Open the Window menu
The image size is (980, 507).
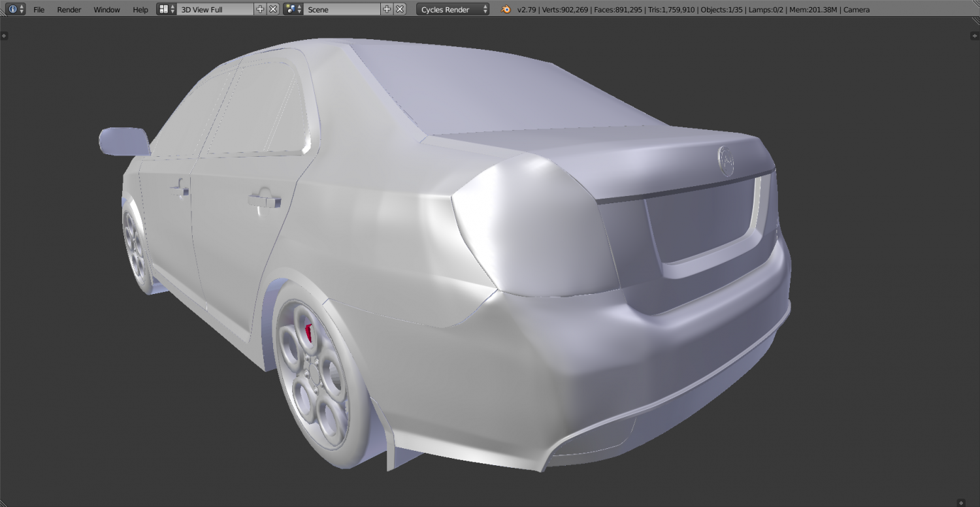[106, 10]
